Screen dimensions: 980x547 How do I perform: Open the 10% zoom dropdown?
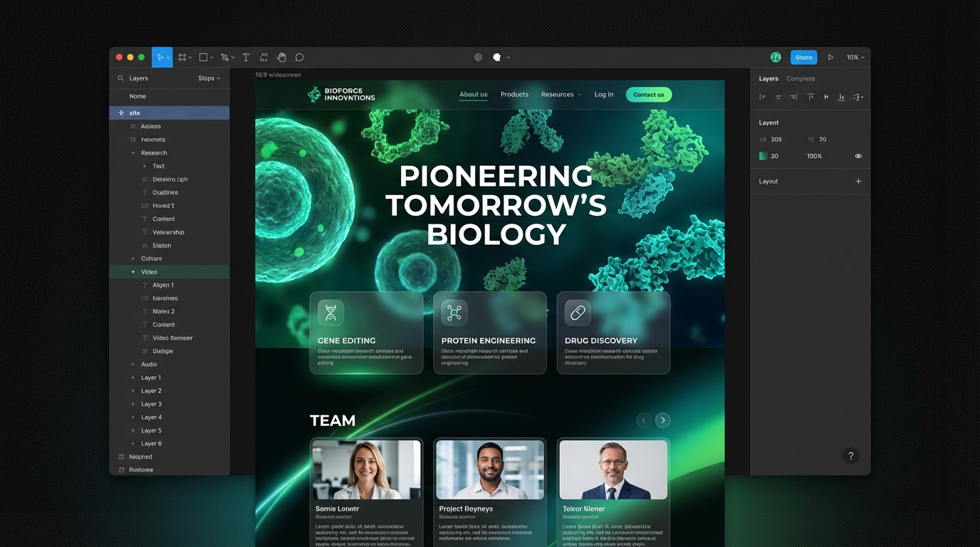[x=855, y=58]
